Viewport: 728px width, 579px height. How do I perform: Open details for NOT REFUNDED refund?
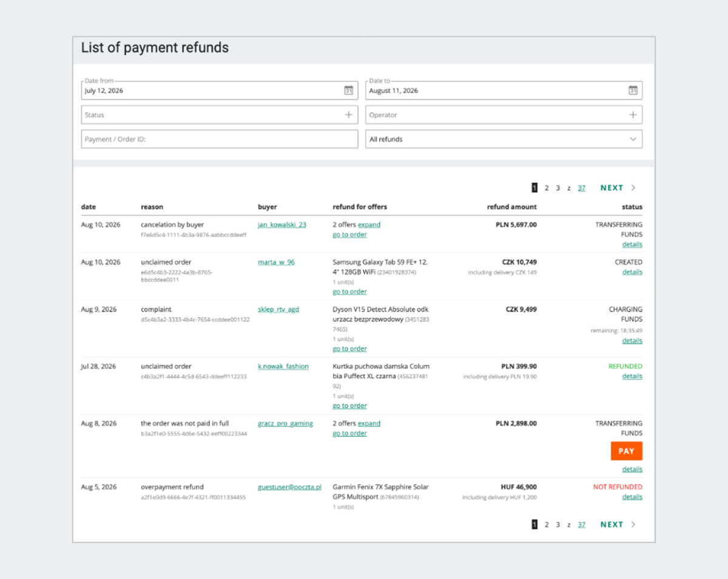click(x=632, y=497)
